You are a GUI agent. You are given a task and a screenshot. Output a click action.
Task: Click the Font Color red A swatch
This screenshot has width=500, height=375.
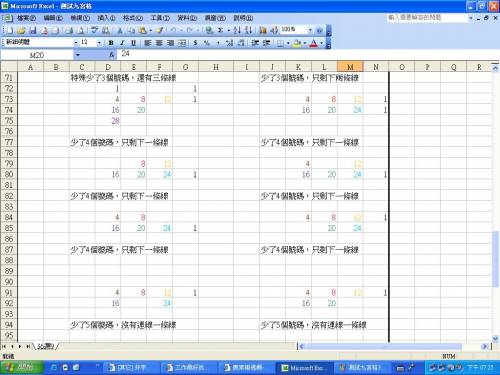pyautogui.click(x=314, y=43)
